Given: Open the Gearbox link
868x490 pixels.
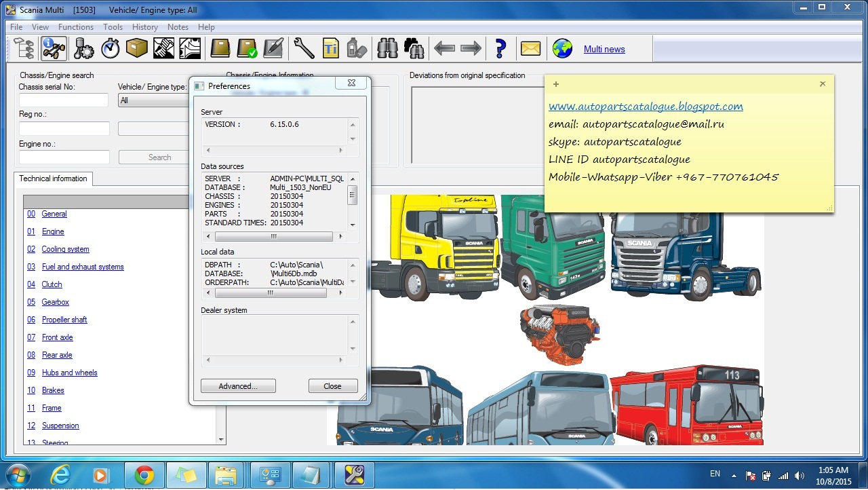Looking at the screenshot, I should (x=56, y=302).
